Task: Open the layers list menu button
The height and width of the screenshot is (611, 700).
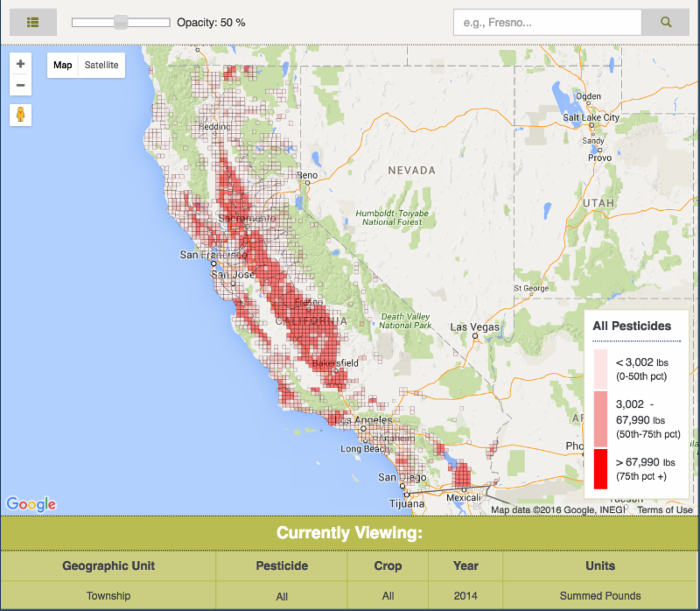Action: point(33,22)
